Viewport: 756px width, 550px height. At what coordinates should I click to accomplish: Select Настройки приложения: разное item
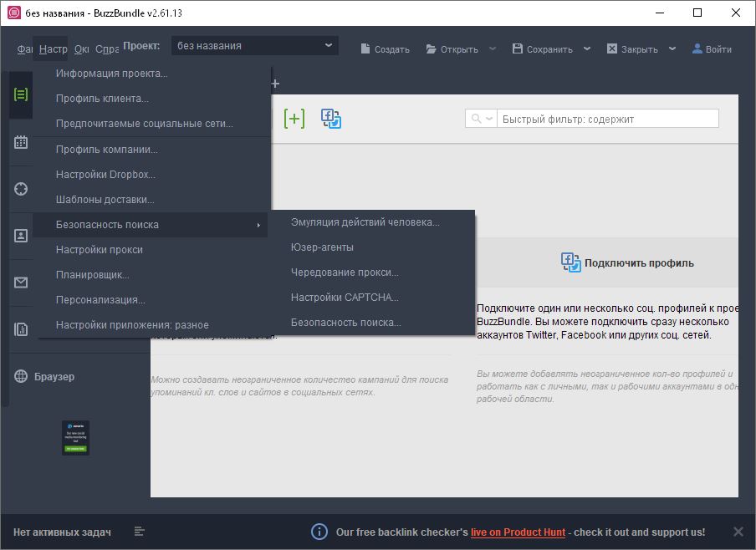[x=152, y=325]
